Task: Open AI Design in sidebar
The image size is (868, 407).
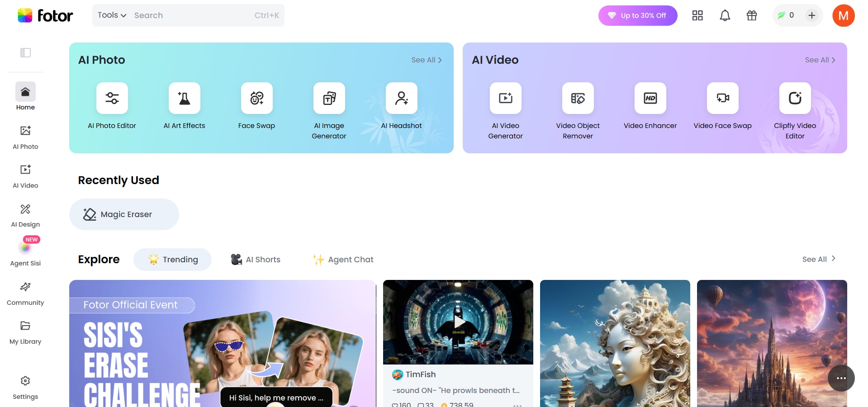Action: coord(25,215)
